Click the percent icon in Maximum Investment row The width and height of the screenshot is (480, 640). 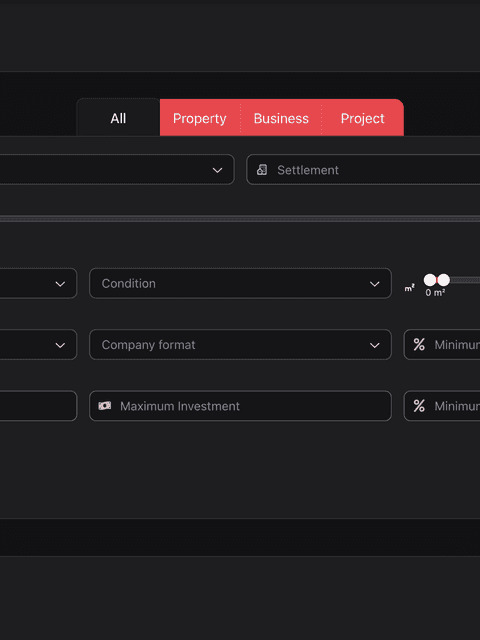tap(419, 406)
